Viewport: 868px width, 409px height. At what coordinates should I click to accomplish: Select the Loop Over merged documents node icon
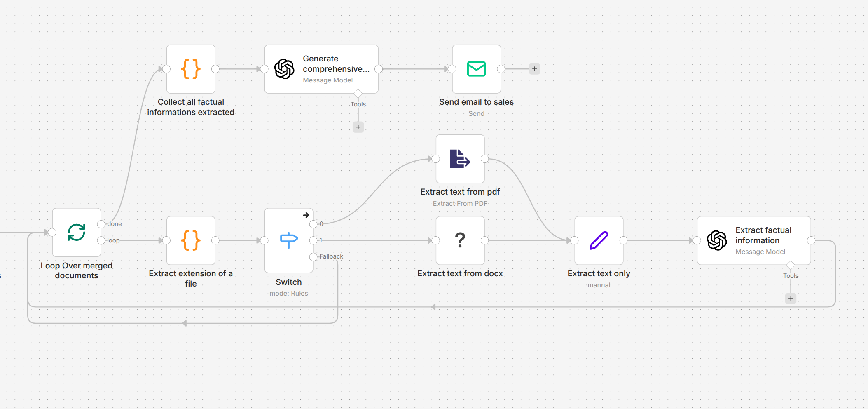click(76, 232)
